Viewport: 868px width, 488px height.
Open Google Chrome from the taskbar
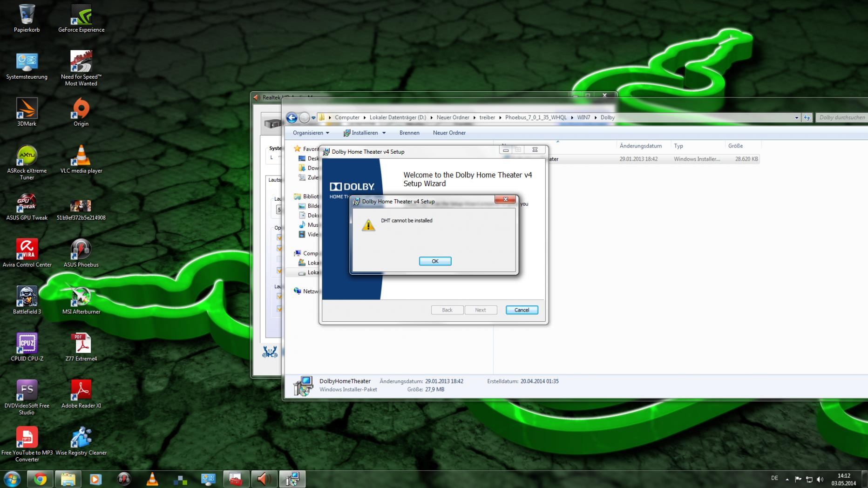(40, 479)
